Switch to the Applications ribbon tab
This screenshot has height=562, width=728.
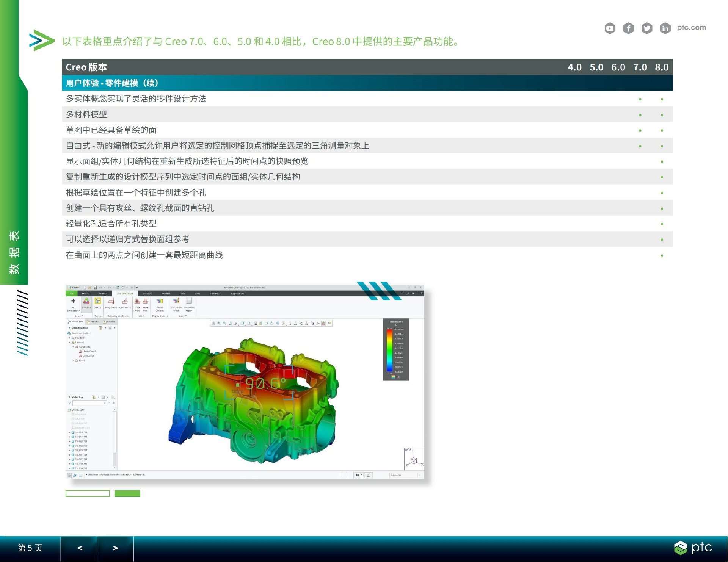238,294
